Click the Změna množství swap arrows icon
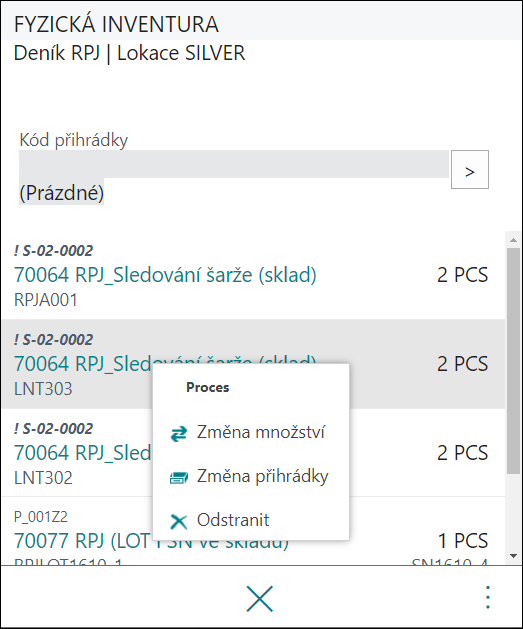 pyautogui.click(x=178, y=433)
